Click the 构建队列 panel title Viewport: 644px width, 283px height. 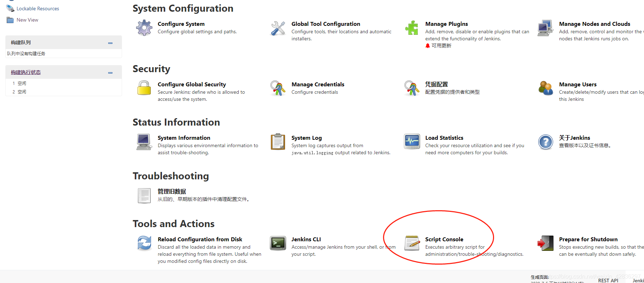(21, 42)
